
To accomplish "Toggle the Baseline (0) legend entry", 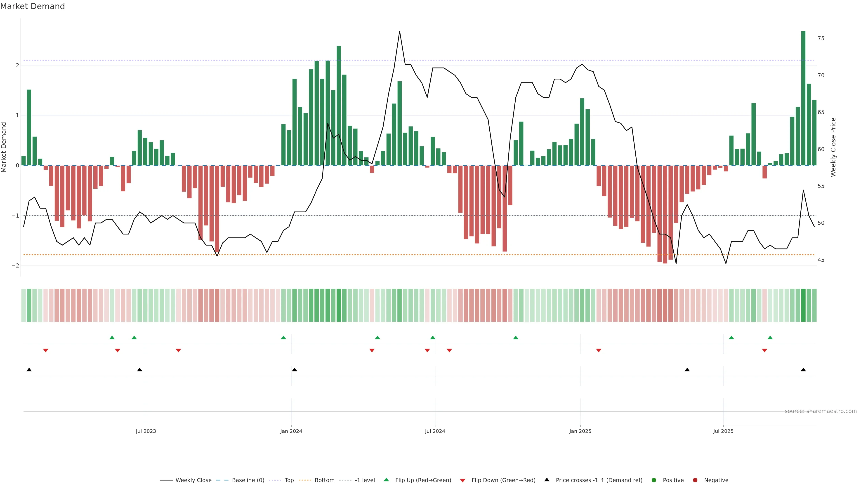I will 248,480.
